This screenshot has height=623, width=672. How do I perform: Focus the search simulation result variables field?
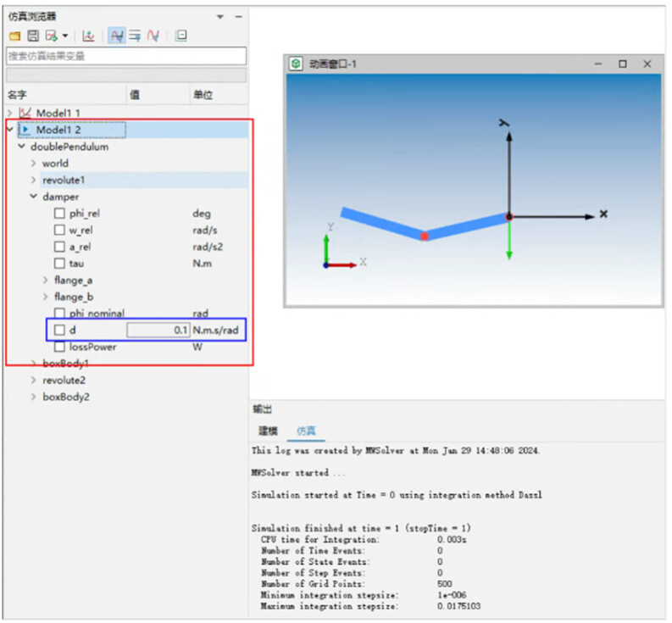tap(126, 56)
